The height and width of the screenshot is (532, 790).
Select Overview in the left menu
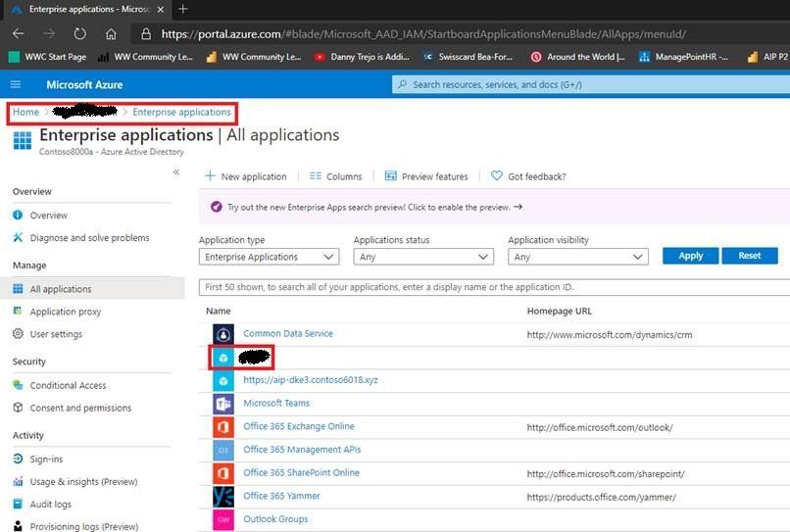[x=48, y=216]
